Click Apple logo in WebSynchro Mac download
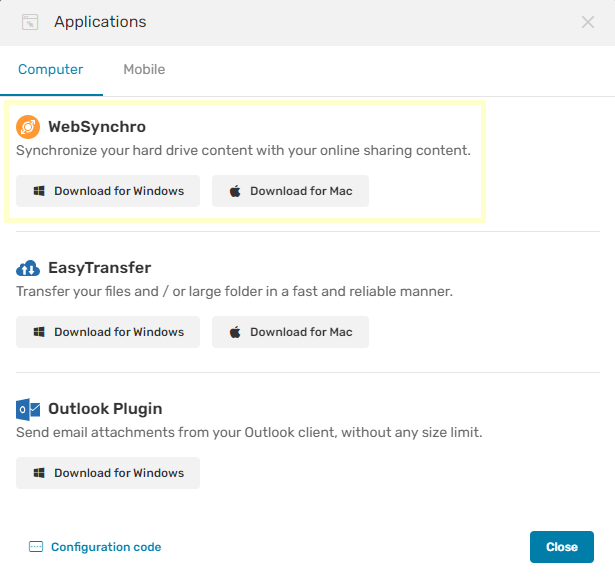The image size is (615, 583). [235, 191]
